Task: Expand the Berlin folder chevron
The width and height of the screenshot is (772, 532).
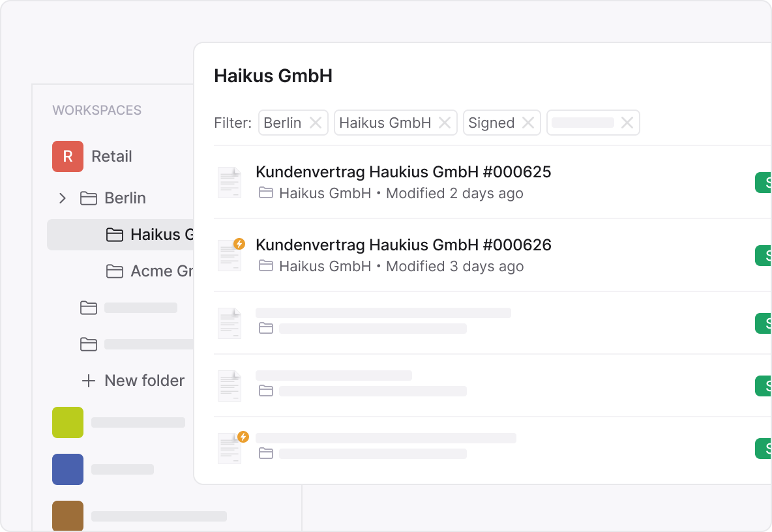Action: point(63,198)
